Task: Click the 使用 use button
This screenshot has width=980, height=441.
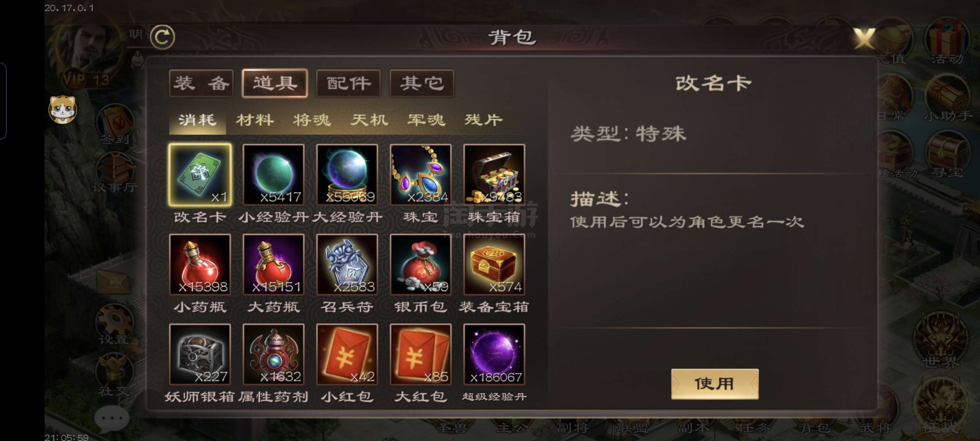Action: click(714, 384)
